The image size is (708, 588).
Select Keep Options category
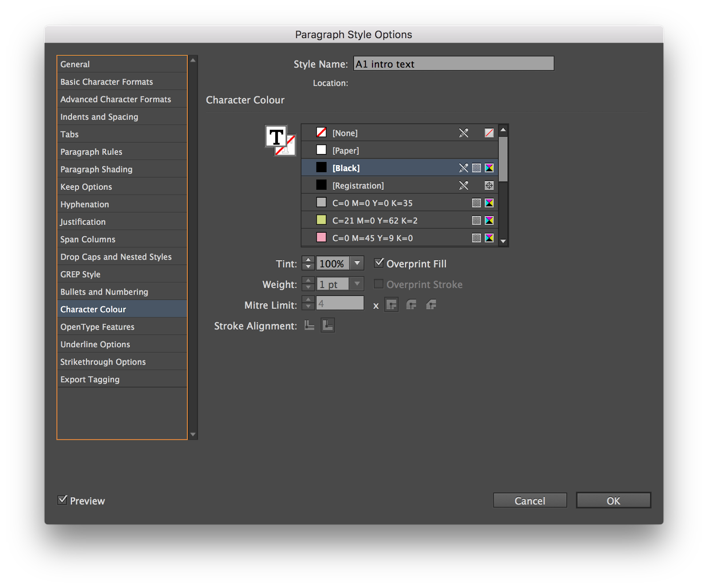[x=122, y=187]
